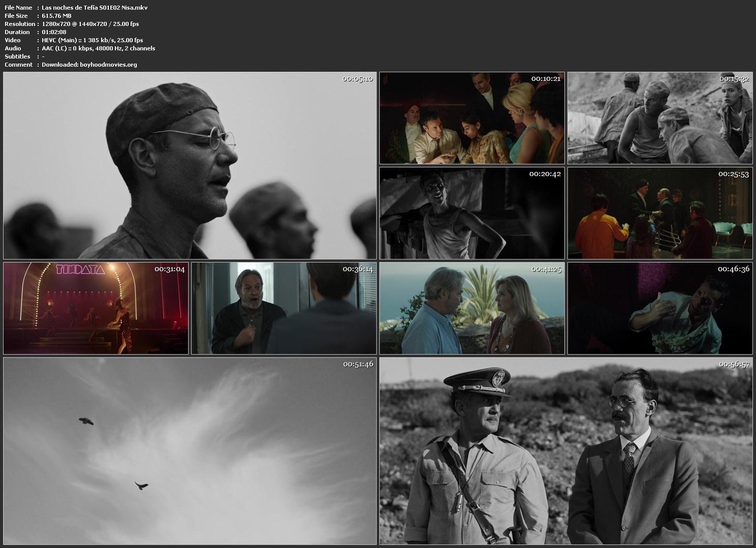
Task: Open the thumbnail at 00:05:10
Action: pyautogui.click(x=190, y=165)
